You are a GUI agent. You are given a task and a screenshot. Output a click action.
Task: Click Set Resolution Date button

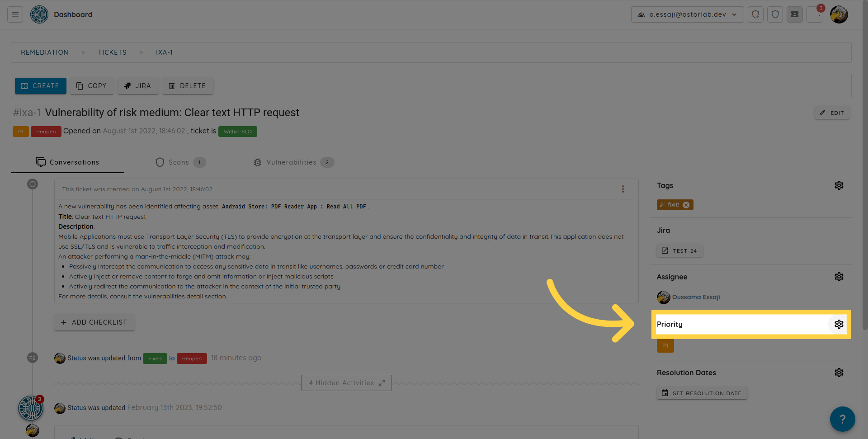coord(702,393)
